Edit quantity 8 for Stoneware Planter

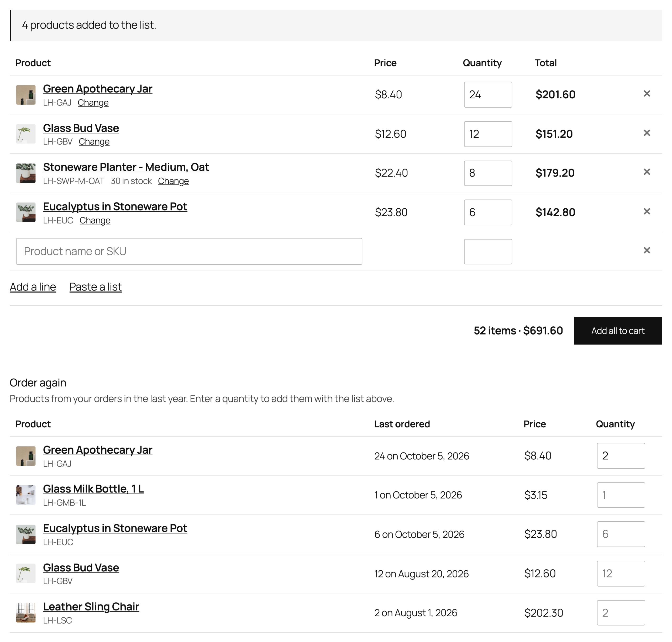(488, 173)
